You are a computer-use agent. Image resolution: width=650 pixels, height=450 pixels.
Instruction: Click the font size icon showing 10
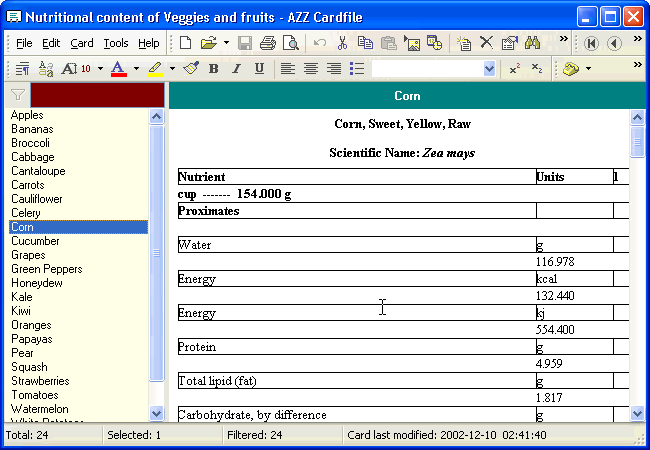pyautogui.click(x=76, y=68)
